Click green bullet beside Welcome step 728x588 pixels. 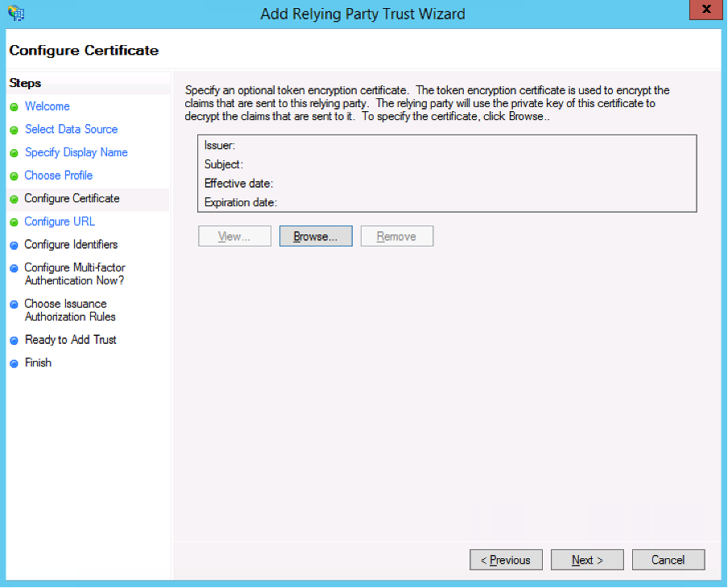click(x=14, y=107)
